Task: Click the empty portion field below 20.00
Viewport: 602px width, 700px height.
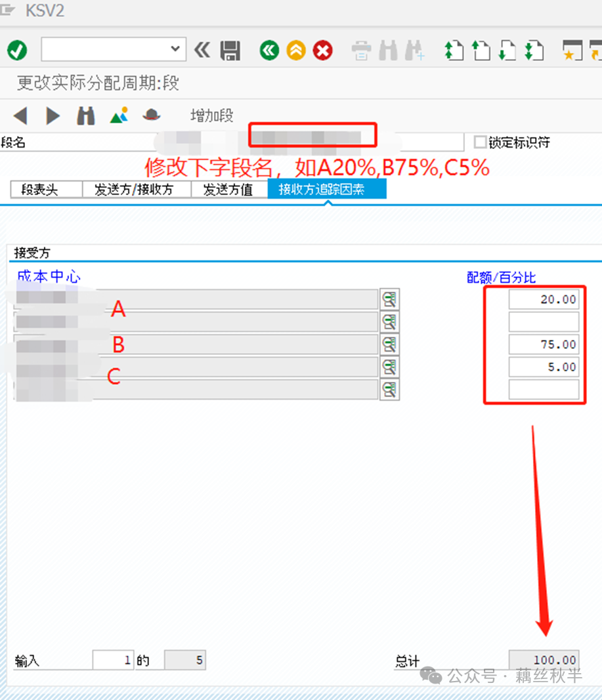Action: [544, 322]
